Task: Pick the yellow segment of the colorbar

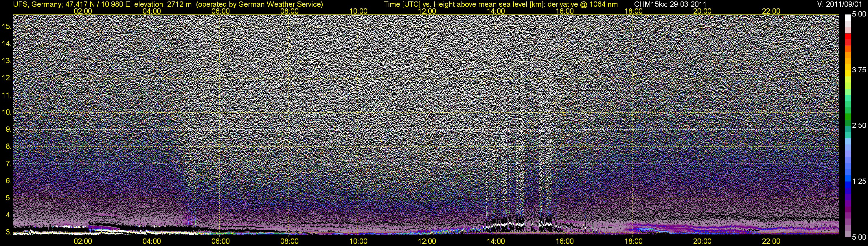Action: (x=847, y=73)
